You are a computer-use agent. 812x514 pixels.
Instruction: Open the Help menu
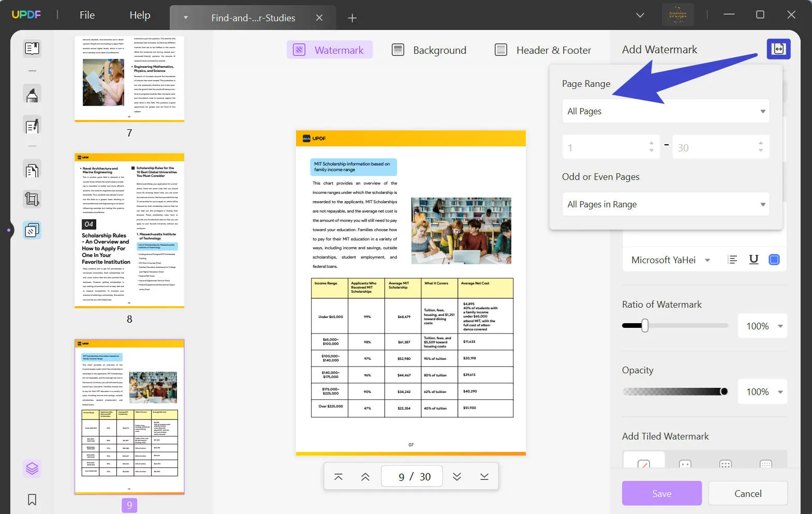140,15
